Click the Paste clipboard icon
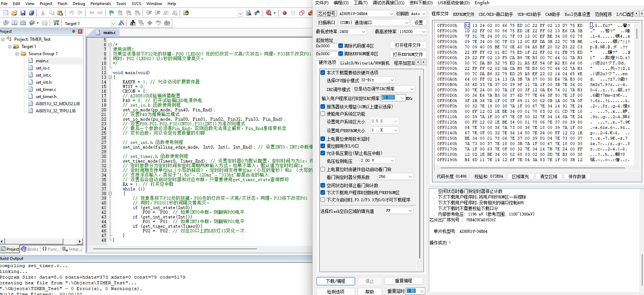This screenshot has height=295, width=644. (60, 13)
